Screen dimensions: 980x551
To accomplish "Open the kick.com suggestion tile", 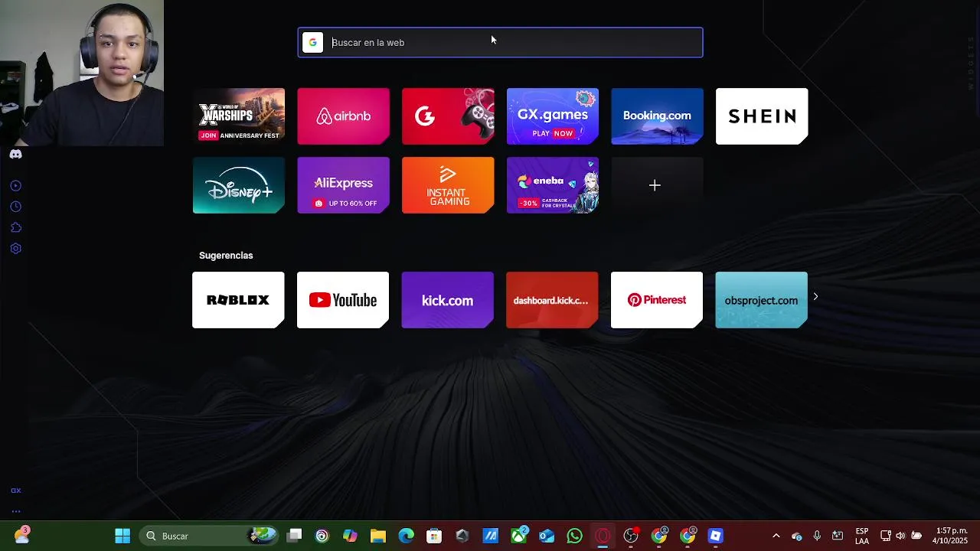I will pyautogui.click(x=447, y=300).
